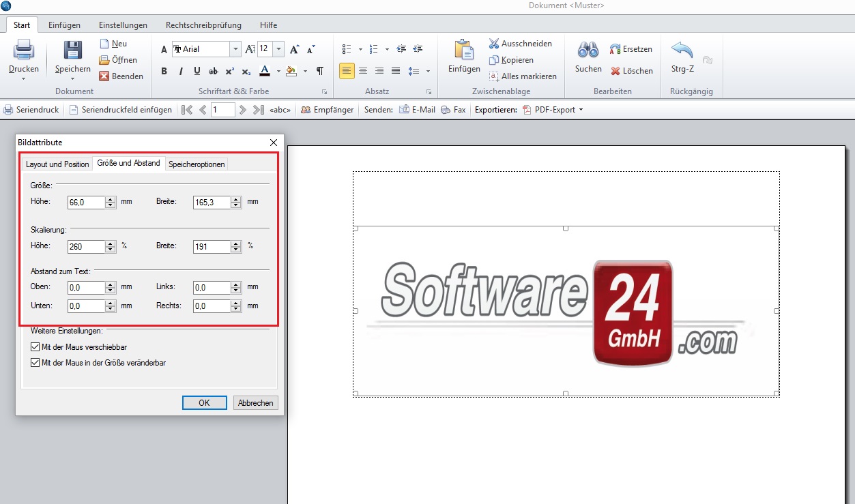This screenshot has height=504, width=855.
Task: Go to next mail merge record
Action: [x=243, y=110]
